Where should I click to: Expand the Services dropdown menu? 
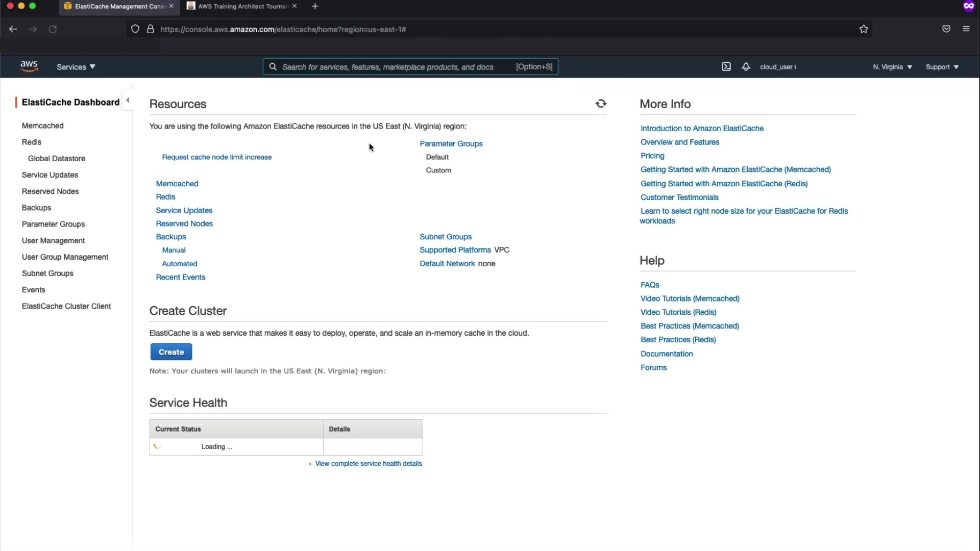point(76,67)
